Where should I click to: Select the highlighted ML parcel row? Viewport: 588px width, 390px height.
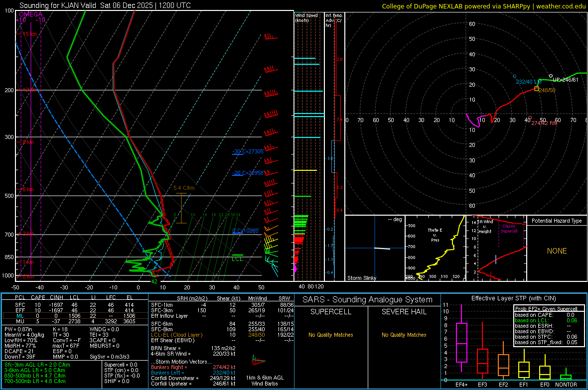point(74,316)
